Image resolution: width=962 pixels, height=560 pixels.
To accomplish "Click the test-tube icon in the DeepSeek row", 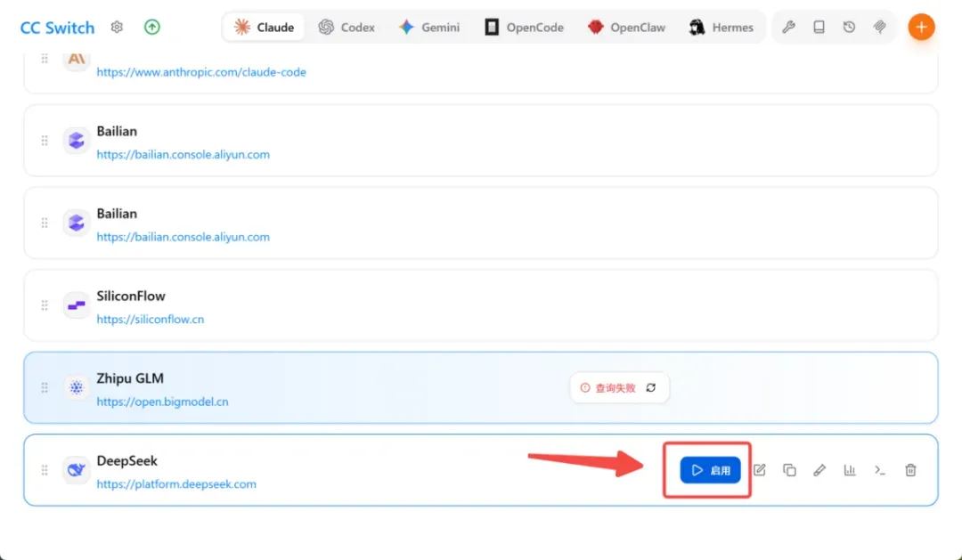I will (819, 470).
